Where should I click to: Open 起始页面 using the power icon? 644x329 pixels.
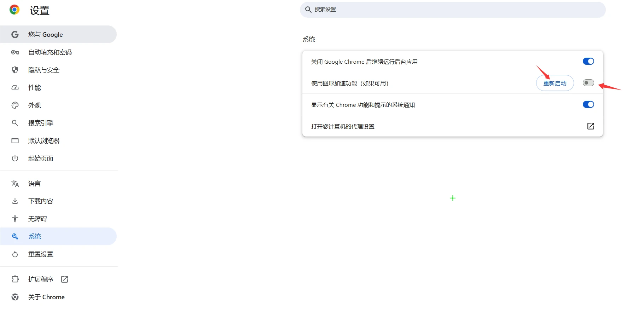(x=15, y=158)
